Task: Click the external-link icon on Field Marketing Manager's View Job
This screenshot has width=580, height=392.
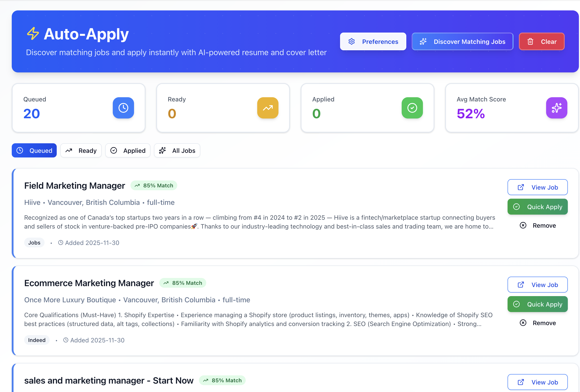Action: tap(521, 187)
